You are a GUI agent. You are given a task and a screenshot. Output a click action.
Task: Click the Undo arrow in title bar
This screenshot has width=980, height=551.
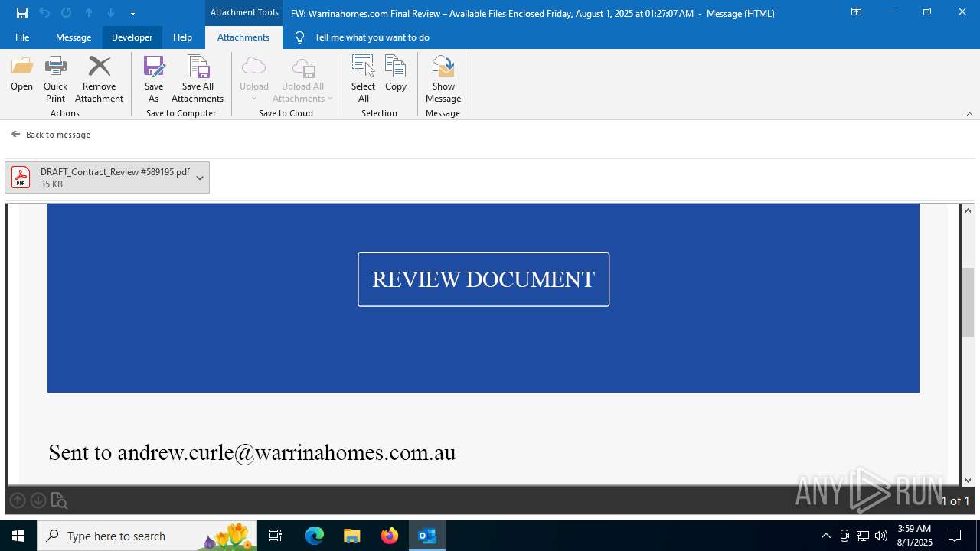[x=44, y=13]
